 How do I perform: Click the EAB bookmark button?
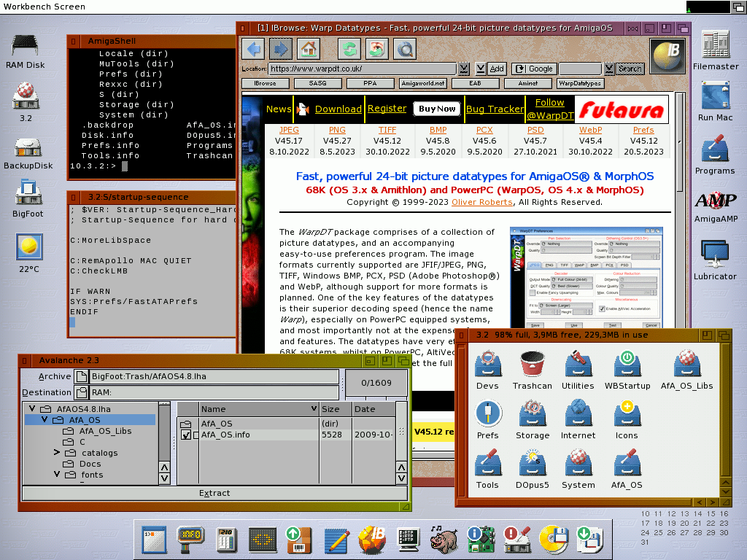point(475,83)
